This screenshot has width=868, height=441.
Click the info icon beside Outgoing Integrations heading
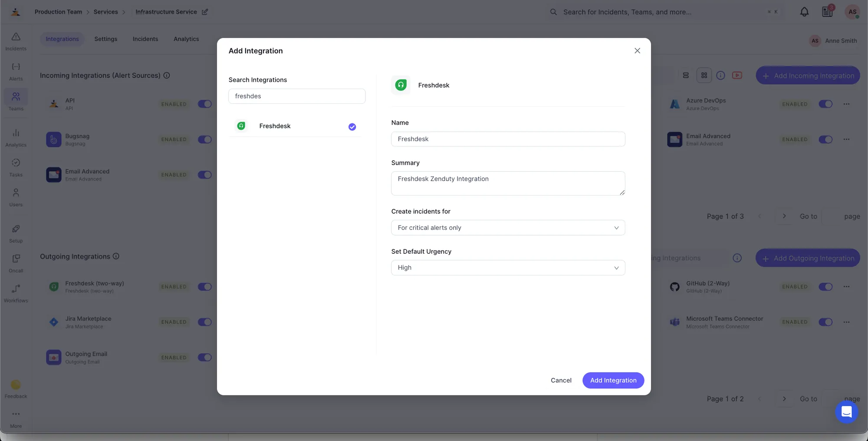click(x=116, y=256)
